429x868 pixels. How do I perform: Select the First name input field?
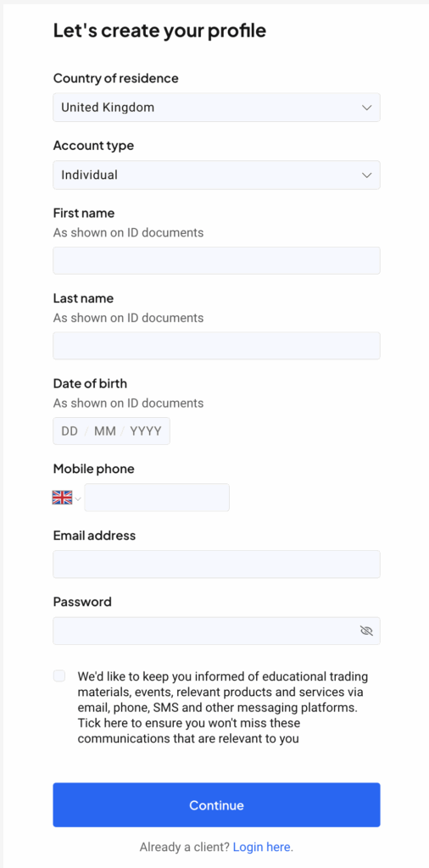(216, 260)
